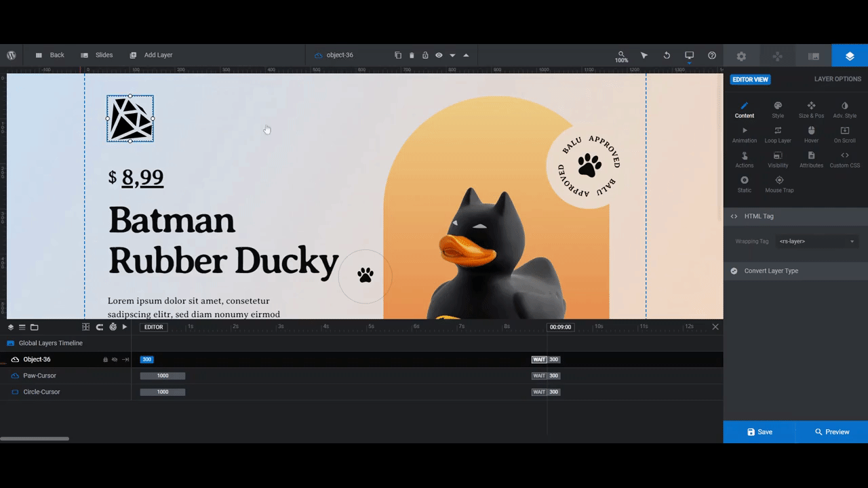
Task: Open layer options tab with stack icon
Action: [x=850, y=56]
